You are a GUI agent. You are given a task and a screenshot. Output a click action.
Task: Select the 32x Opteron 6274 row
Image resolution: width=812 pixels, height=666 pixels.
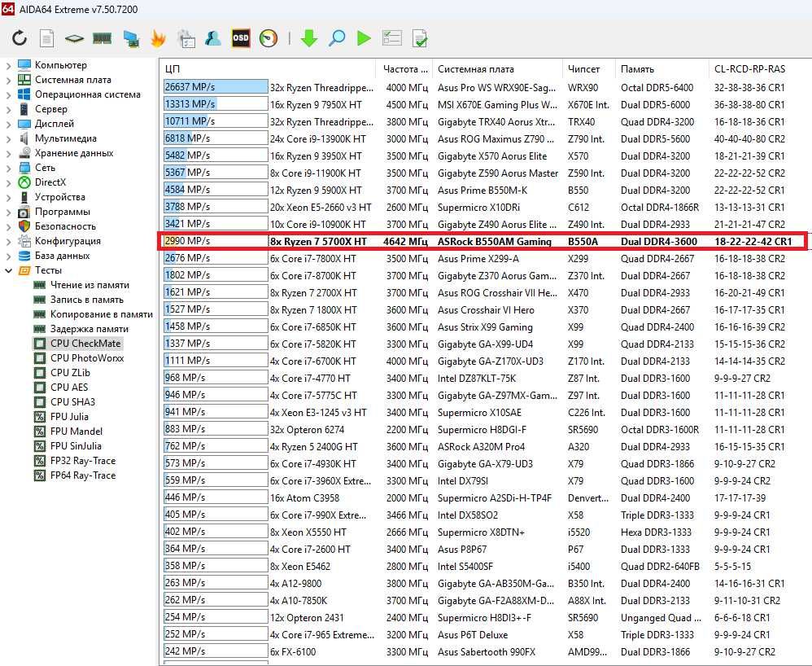(485, 429)
